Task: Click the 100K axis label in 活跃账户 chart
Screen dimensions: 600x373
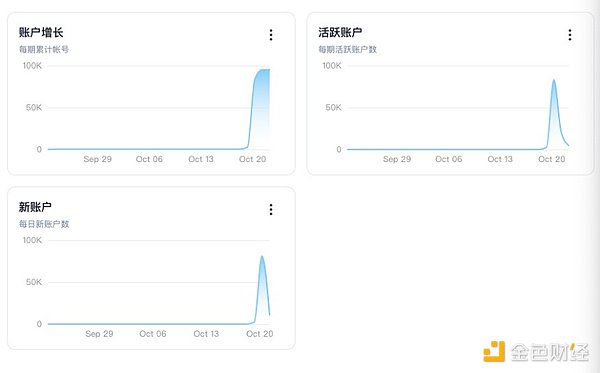Action: point(332,66)
